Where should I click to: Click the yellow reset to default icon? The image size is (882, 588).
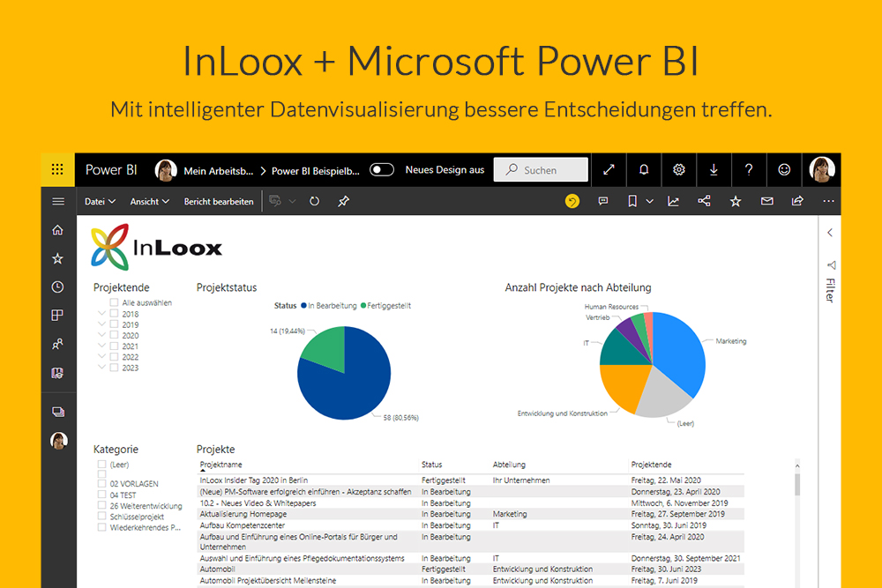click(572, 201)
